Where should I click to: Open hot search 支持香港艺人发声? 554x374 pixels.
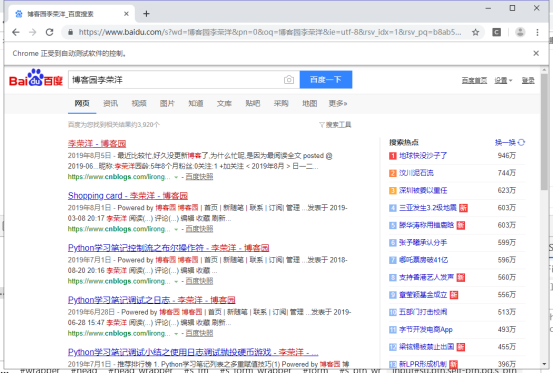pyautogui.click(x=426, y=277)
